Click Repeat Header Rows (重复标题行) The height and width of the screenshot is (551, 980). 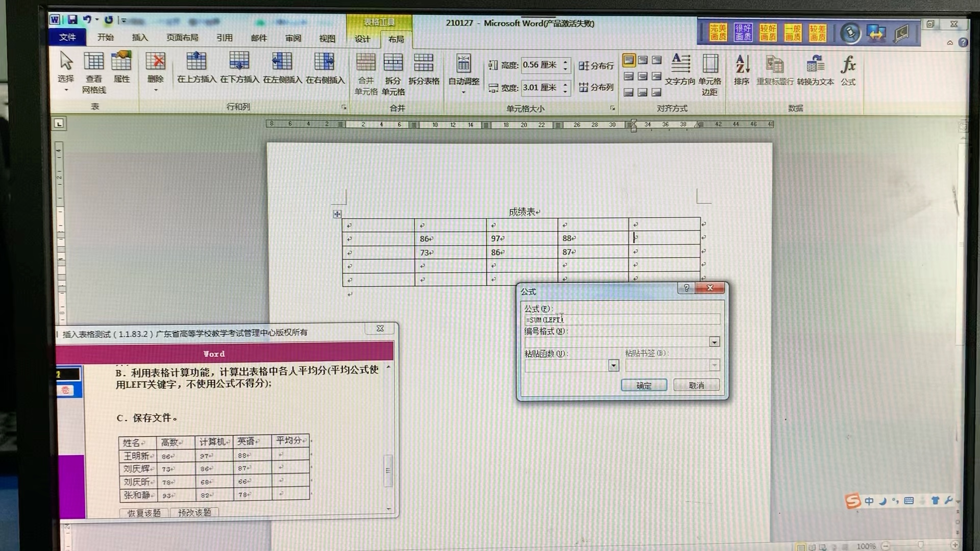pos(775,70)
